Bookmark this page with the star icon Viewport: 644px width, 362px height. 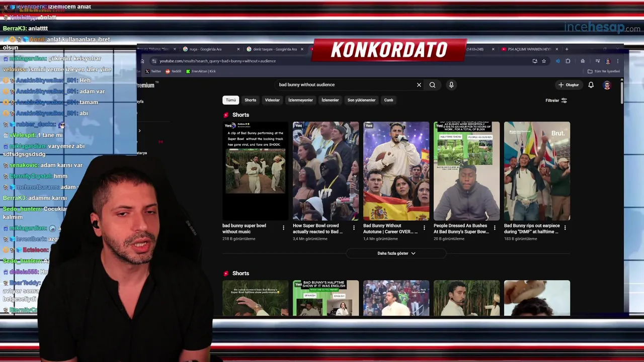coord(544,61)
